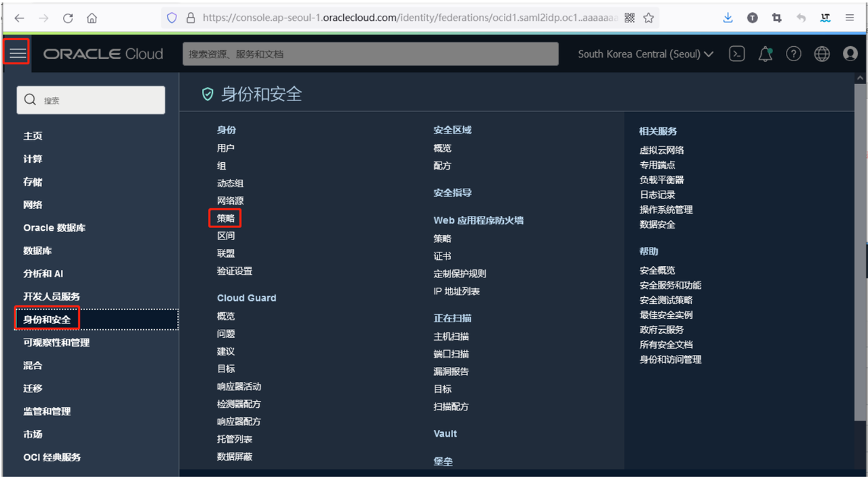Click the padlock site security icon
Screen dimensions: 868x479
[190, 18]
